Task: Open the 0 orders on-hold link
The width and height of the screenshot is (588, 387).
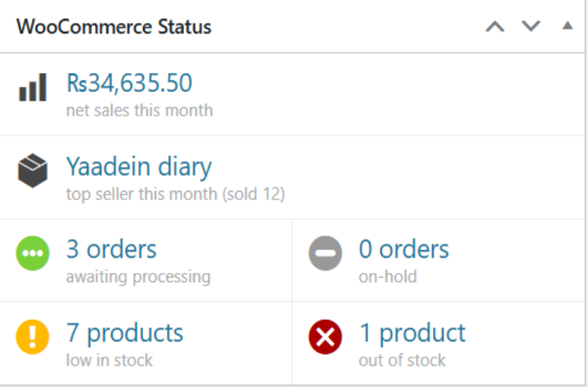Action: point(404,249)
